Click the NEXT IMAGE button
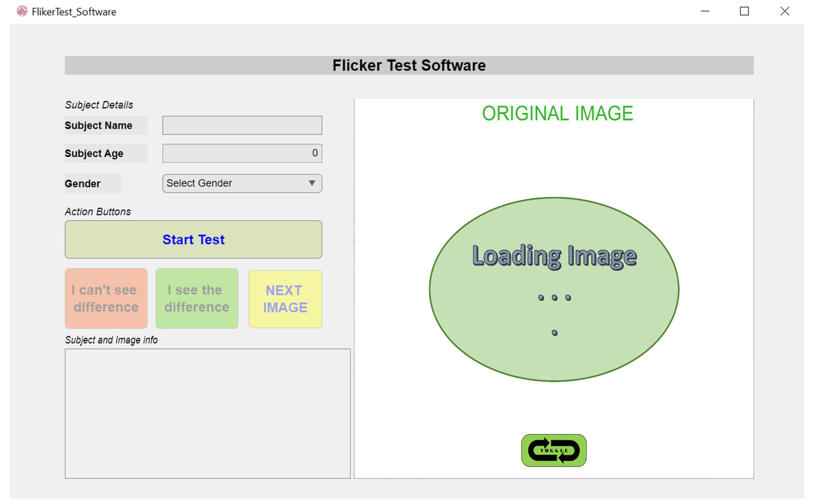Image resolution: width=814 pixels, height=504 pixels. (285, 299)
